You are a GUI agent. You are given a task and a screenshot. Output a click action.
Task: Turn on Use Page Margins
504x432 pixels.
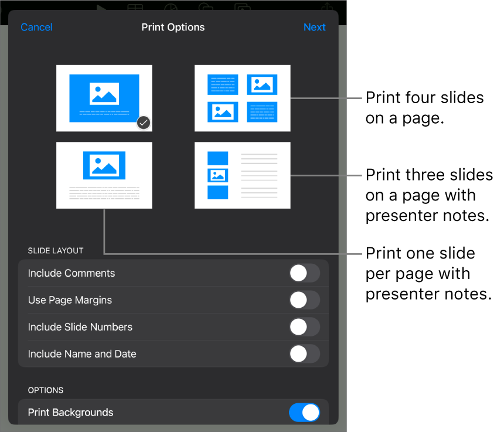tap(304, 300)
